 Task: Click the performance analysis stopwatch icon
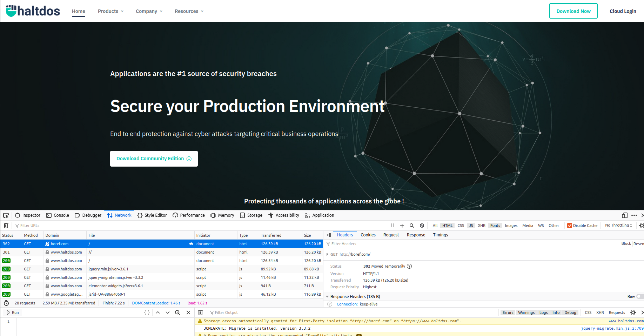tap(6, 303)
